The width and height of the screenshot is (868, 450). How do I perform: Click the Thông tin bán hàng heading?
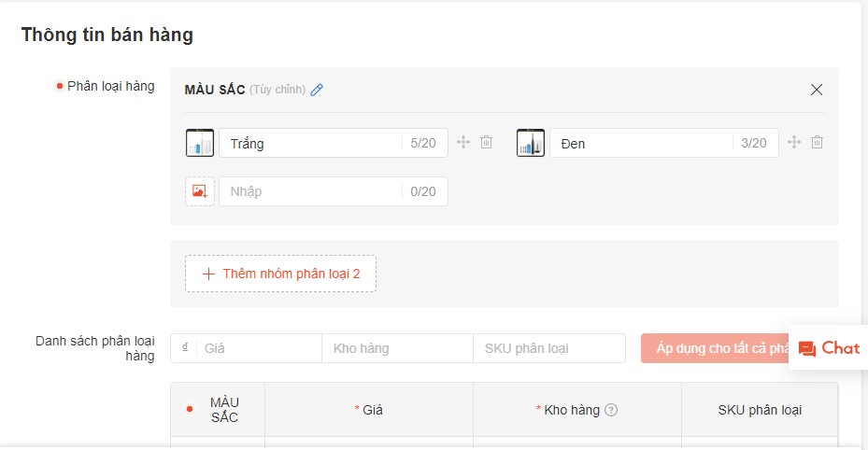(x=107, y=35)
